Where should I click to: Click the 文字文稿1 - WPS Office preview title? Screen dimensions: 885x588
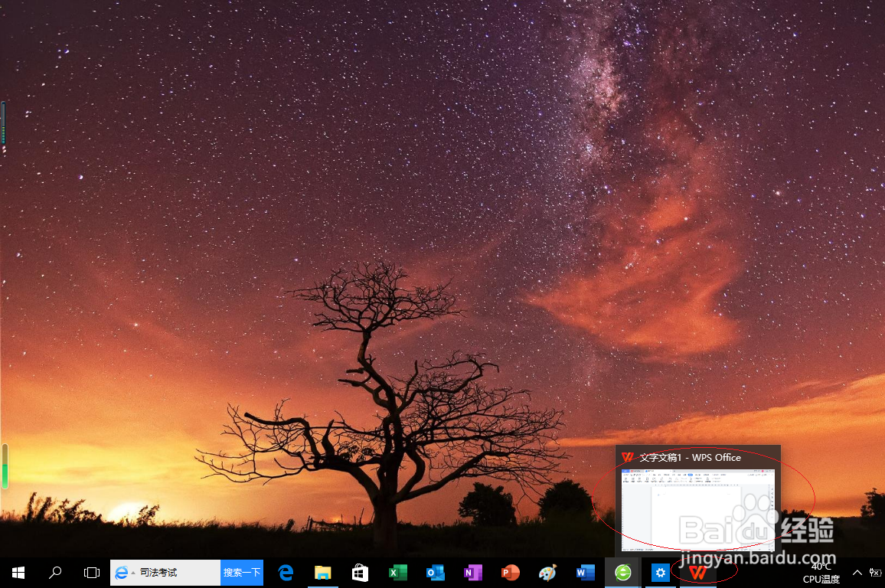(x=691, y=458)
